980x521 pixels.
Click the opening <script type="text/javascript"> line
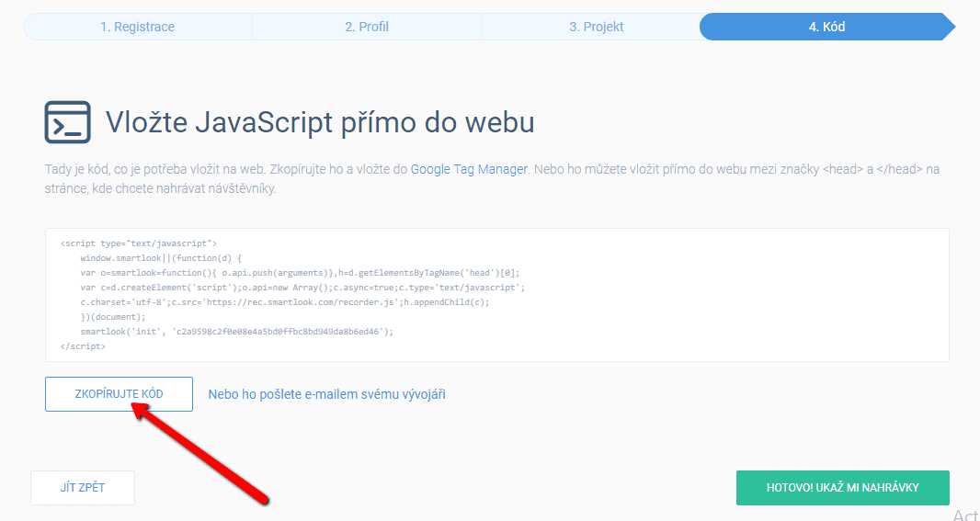click(x=139, y=243)
